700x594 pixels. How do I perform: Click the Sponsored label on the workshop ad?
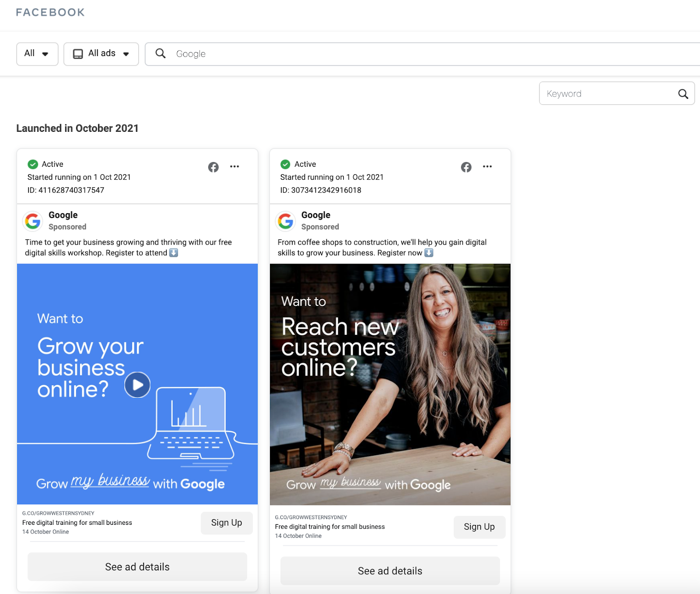point(67,227)
